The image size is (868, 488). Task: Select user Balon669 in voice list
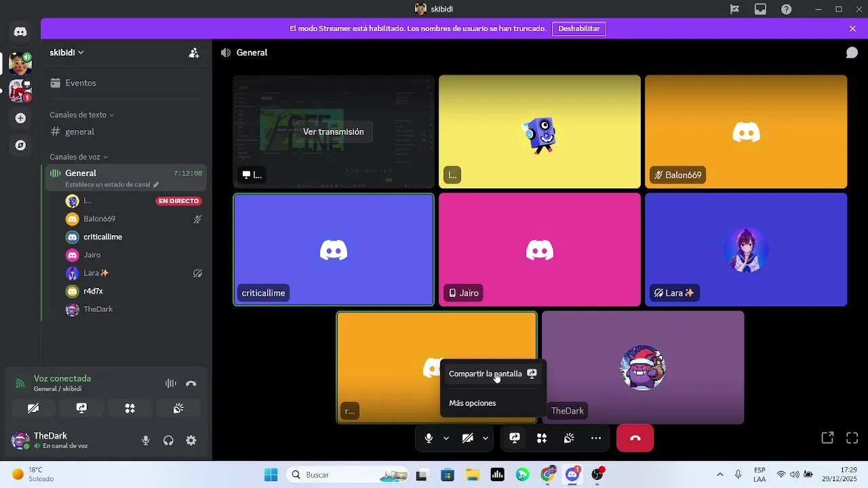[x=133, y=219]
